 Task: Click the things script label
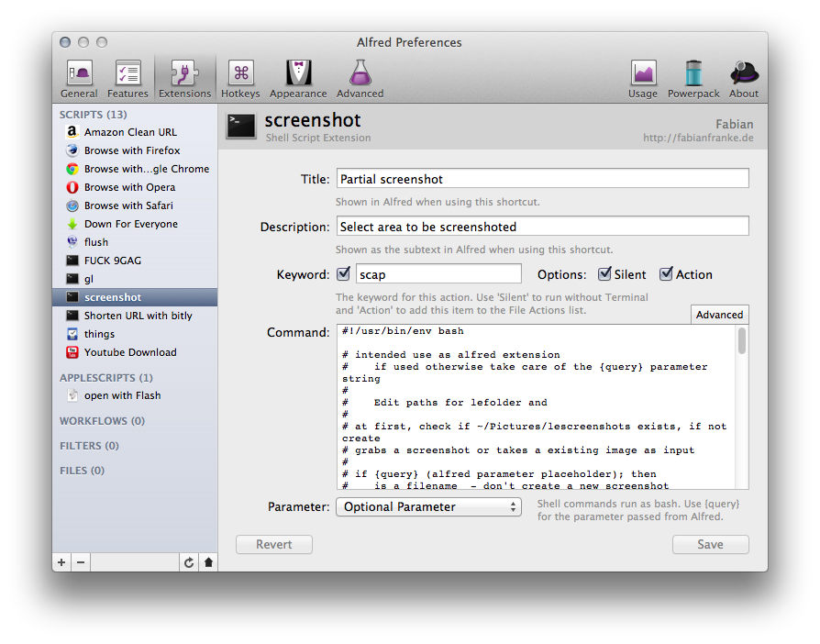pos(99,334)
